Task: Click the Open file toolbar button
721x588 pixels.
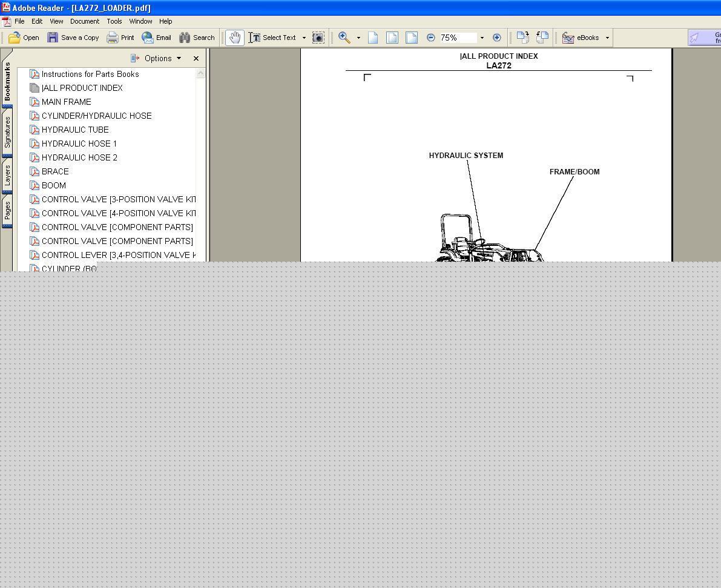Action: (x=24, y=38)
